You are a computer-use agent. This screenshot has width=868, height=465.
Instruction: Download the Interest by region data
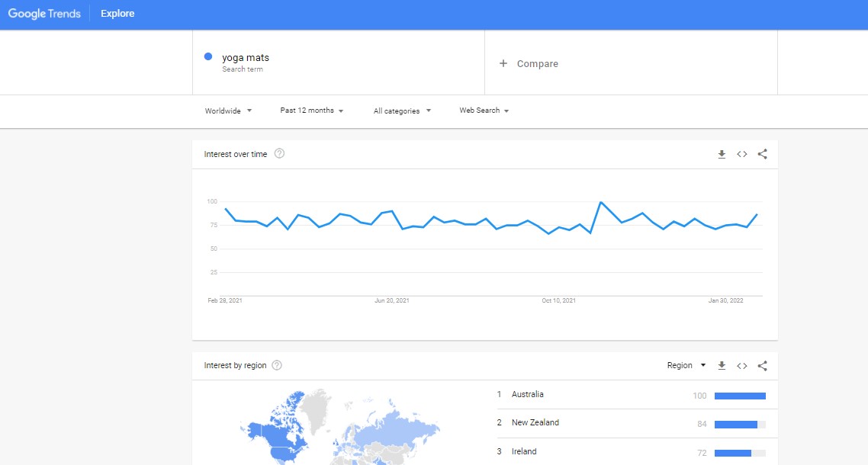coord(722,366)
